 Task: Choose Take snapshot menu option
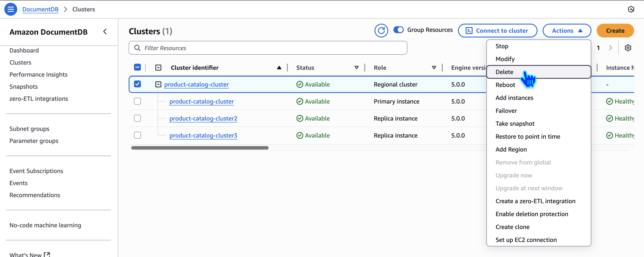point(539,123)
